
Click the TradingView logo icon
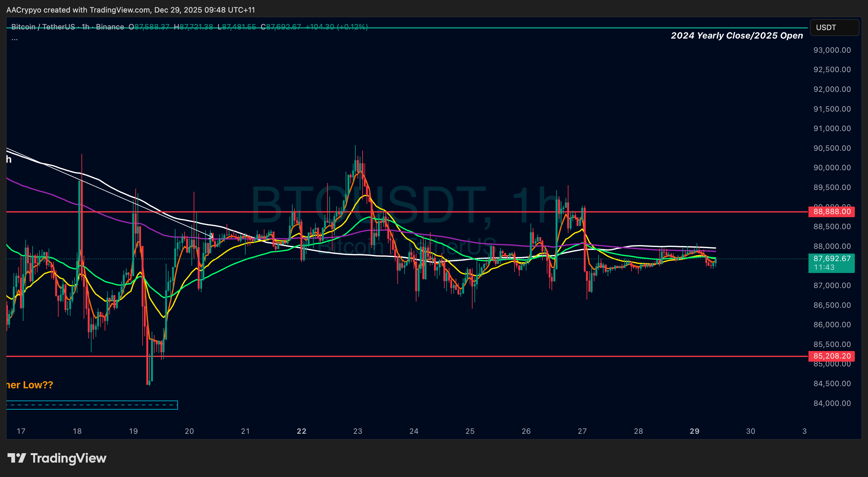pyautogui.click(x=17, y=458)
